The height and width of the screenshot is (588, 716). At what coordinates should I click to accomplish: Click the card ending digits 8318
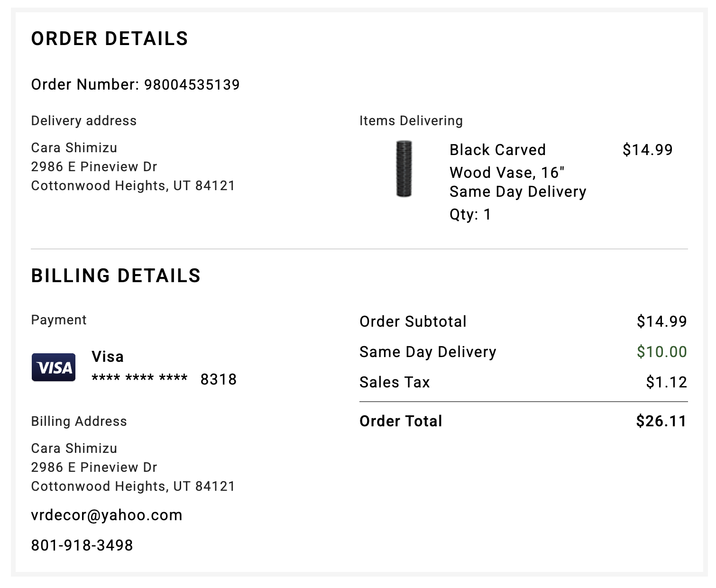218,379
